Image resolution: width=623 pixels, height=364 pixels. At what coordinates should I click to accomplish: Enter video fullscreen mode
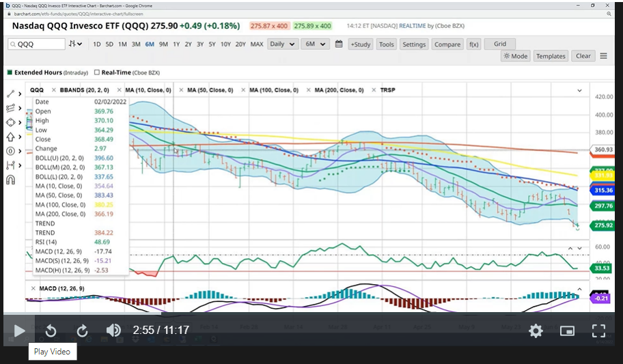(x=598, y=331)
